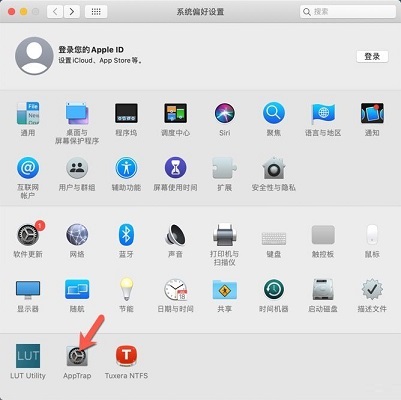Open 用户与群组 preferences
The width and height of the screenshot is (401, 400).
(77, 168)
